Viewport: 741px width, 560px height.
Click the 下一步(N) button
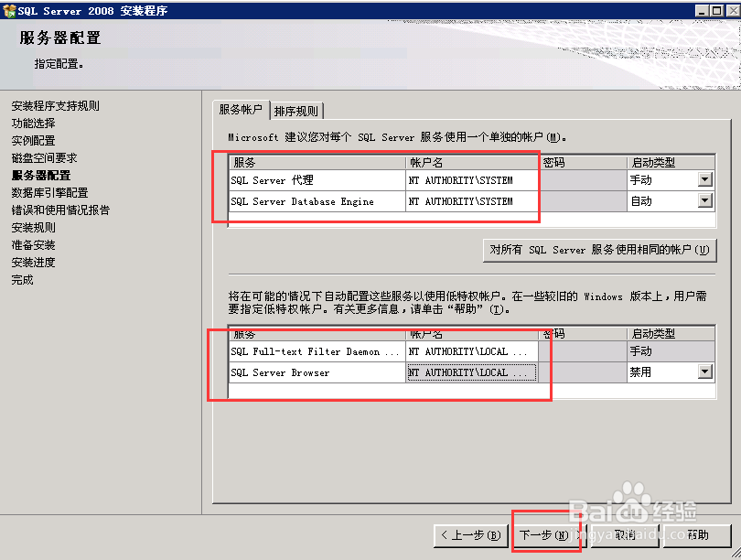pos(550,535)
